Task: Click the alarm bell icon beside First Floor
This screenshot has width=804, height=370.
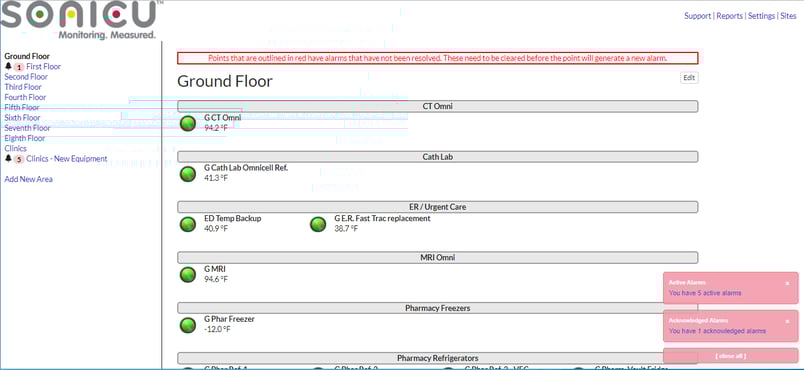Action: click(8, 67)
